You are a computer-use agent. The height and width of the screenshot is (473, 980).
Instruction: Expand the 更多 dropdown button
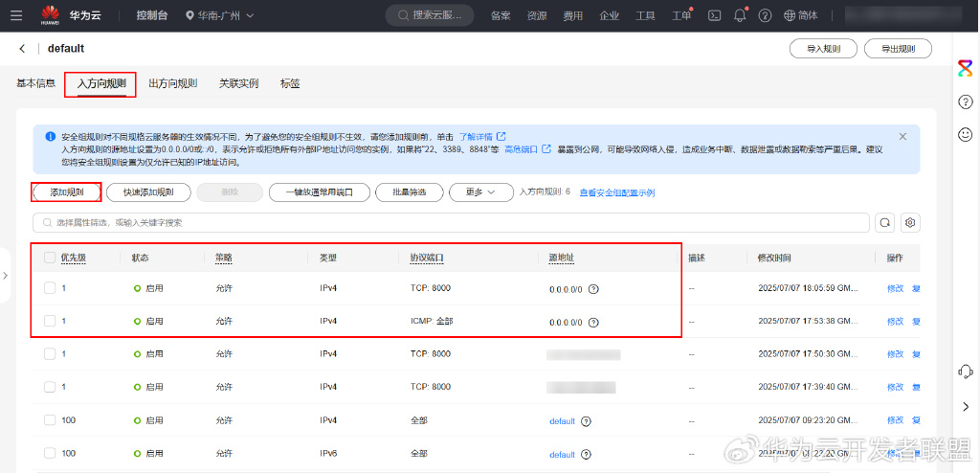pyautogui.click(x=481, y=192)
